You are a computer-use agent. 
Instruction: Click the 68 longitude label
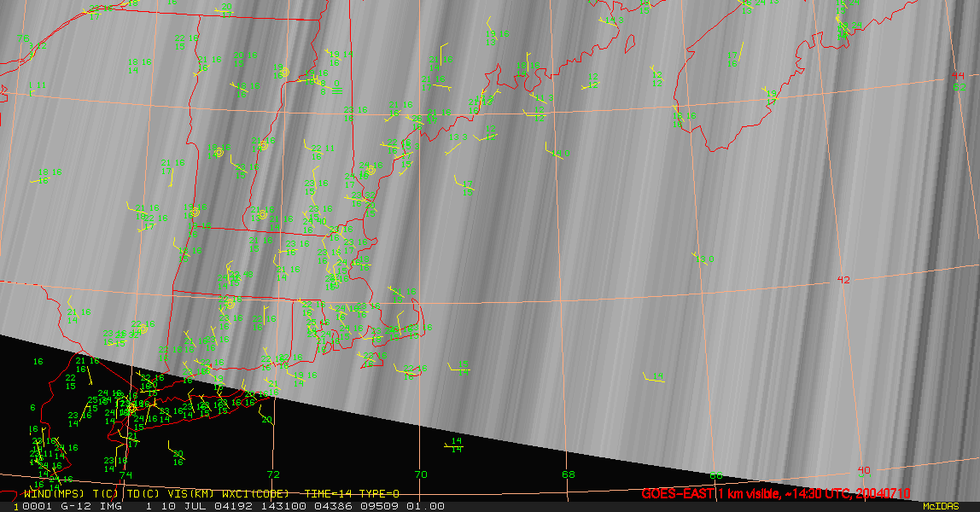tap(569, 474)
